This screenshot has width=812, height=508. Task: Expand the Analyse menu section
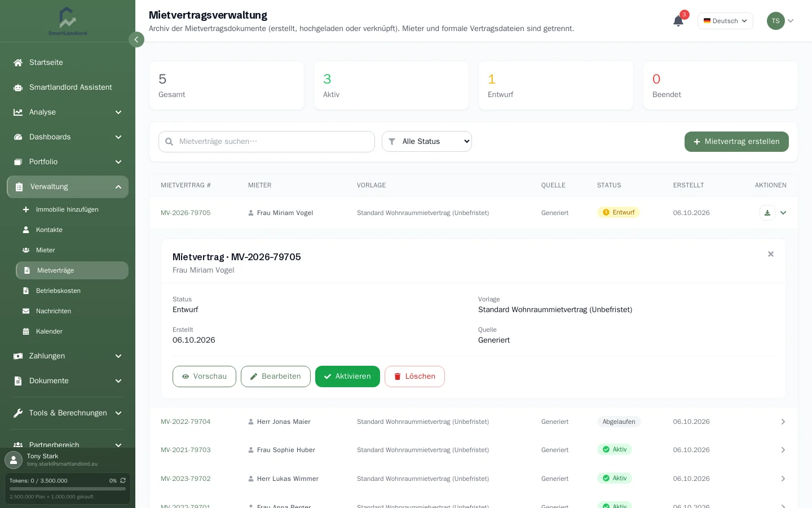68,112
